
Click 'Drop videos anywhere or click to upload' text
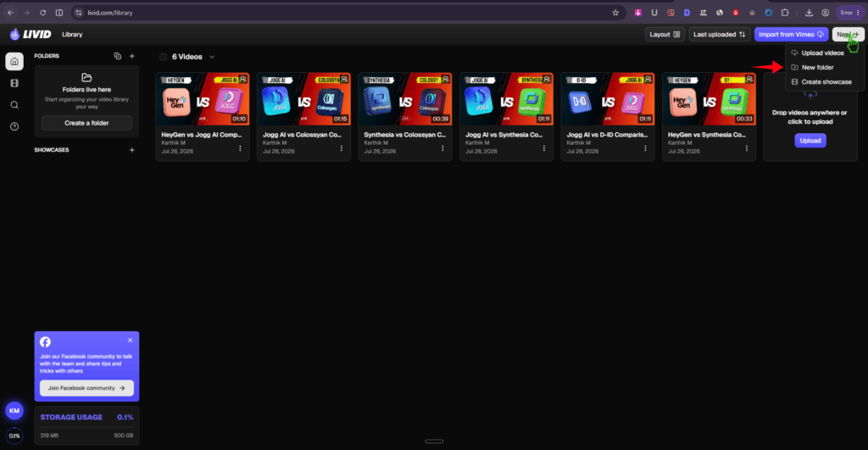pyautogui.click(x=810, y=117)
